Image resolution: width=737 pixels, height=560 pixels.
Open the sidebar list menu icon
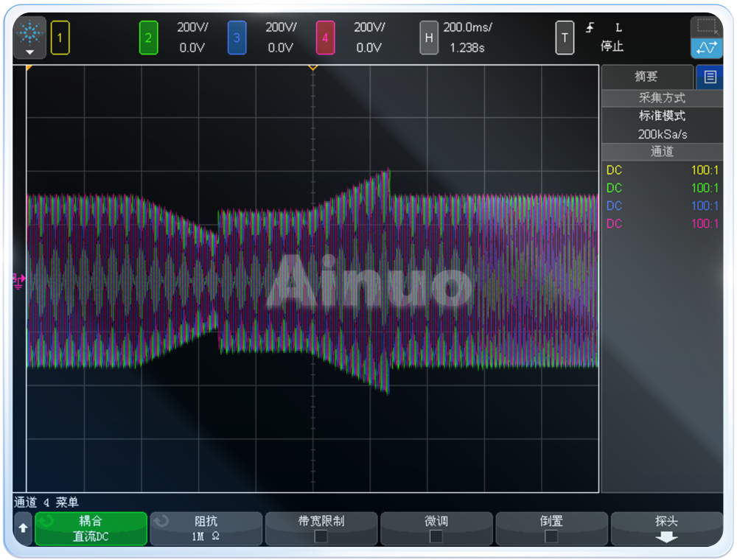point(710,77)
